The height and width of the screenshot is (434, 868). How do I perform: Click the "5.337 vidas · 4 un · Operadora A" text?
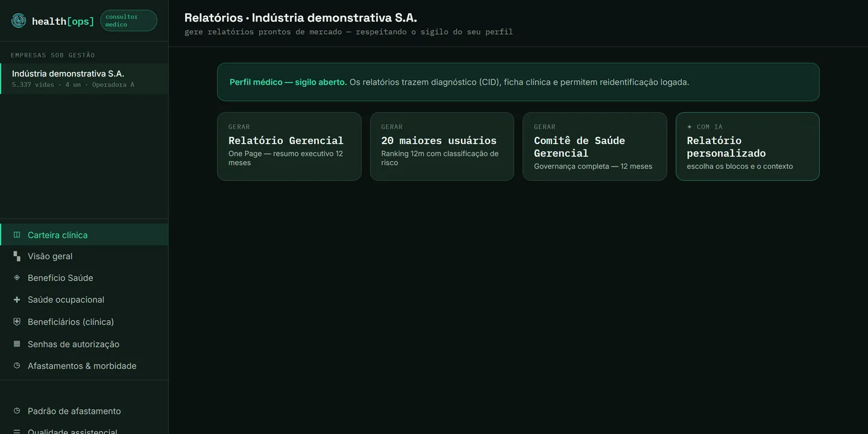tap(73, 85)
